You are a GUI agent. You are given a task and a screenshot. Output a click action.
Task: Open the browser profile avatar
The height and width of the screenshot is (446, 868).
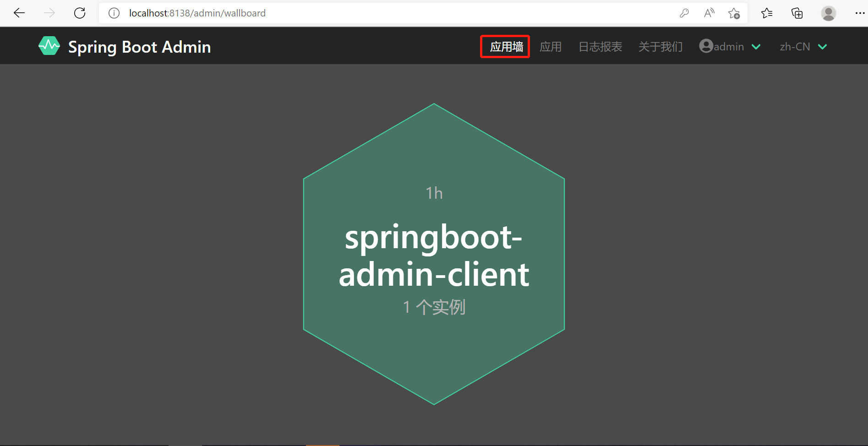pyautogui.click(x=828, y=13)
